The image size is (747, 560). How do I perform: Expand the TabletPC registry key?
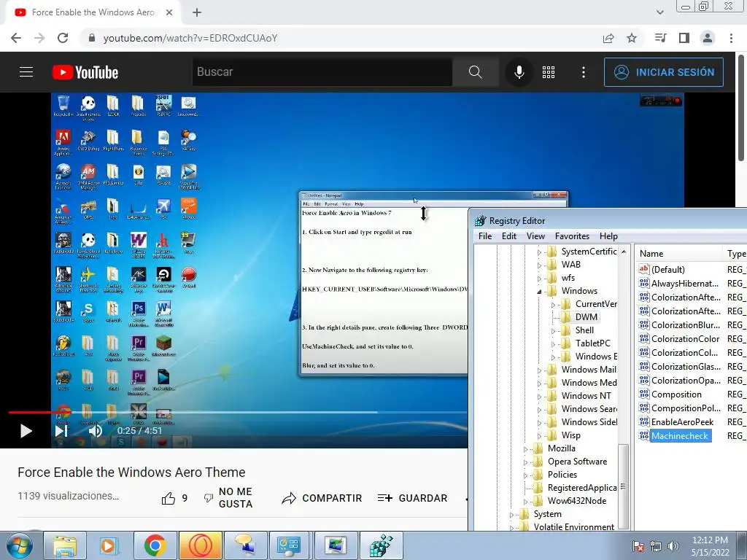click(553, 344)
